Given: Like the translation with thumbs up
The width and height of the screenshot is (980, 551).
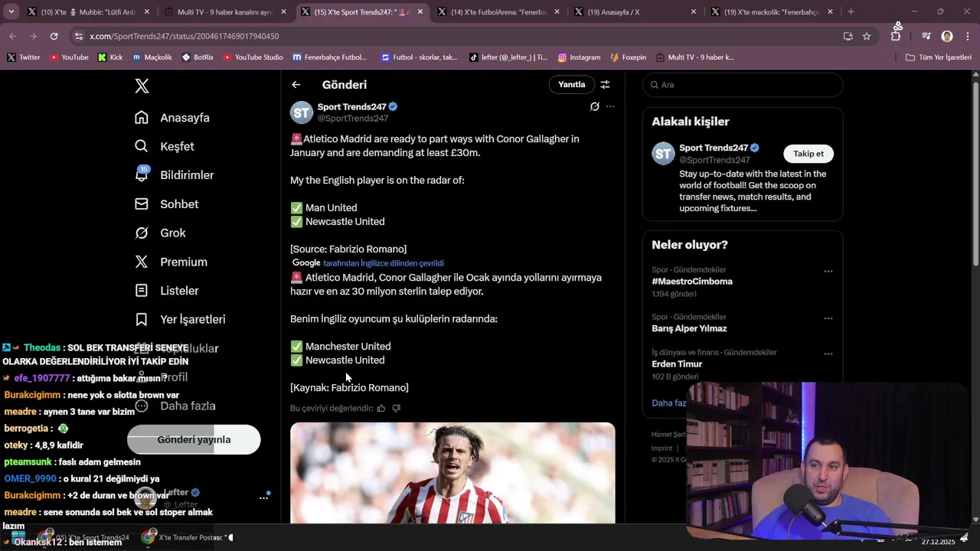Looking at the screenshot, I should coord(381,408).
